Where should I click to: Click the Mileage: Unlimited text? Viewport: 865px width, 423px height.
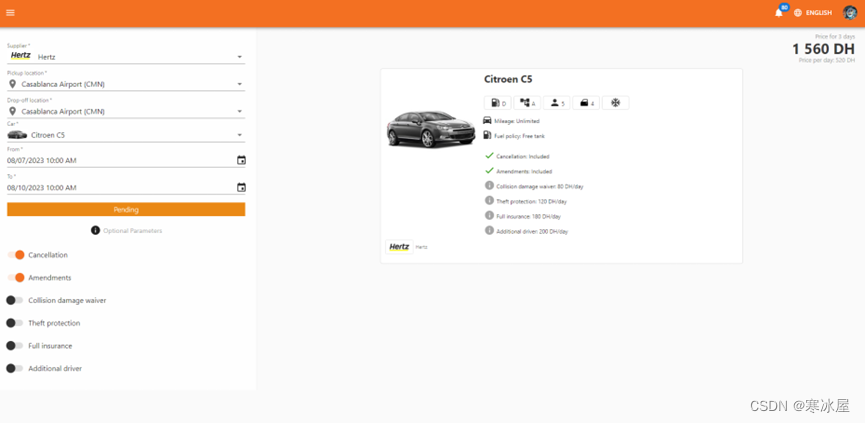517,121
